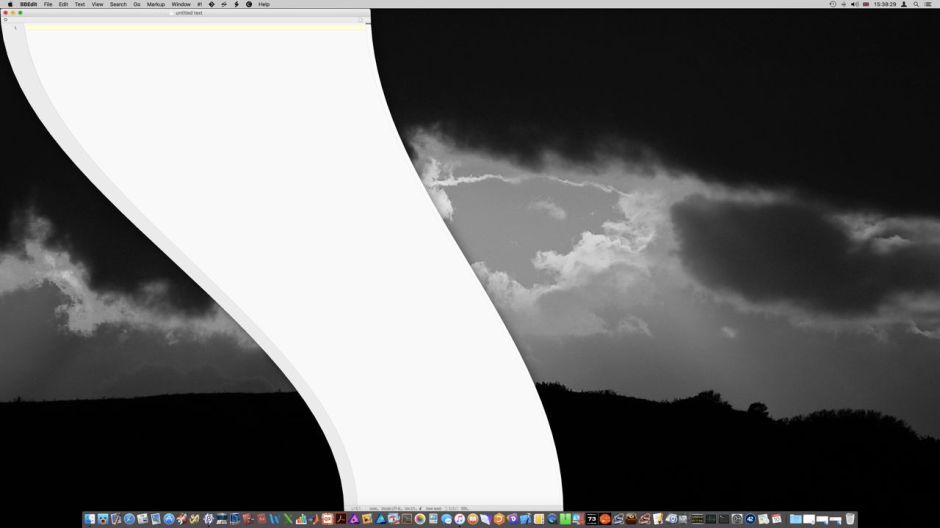Open the Markup menu
This screenshot has width=940, height=528.
pyautogui.click(x=156, y=4)
